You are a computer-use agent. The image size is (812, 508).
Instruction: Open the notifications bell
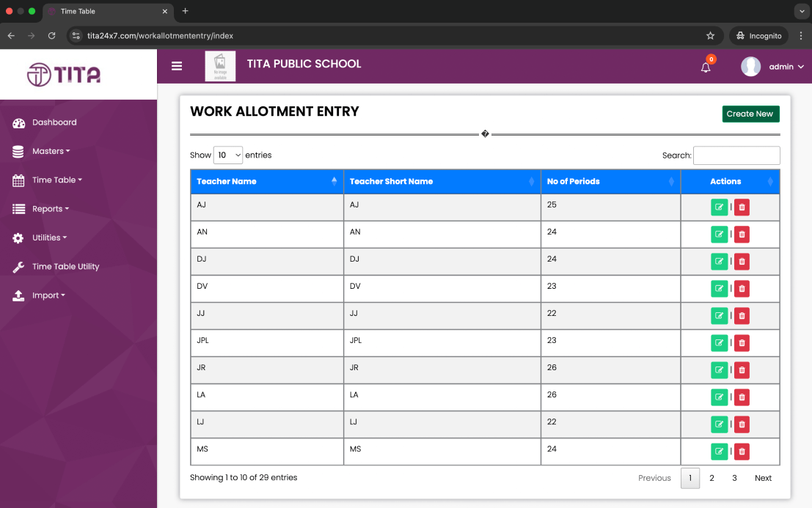[706, 67]
